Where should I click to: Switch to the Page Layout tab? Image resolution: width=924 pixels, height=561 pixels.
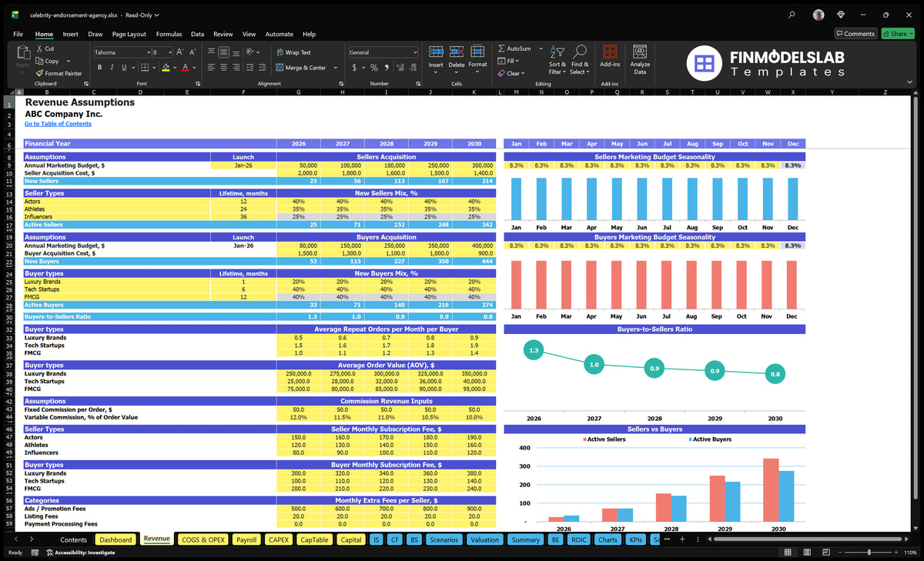129,34
